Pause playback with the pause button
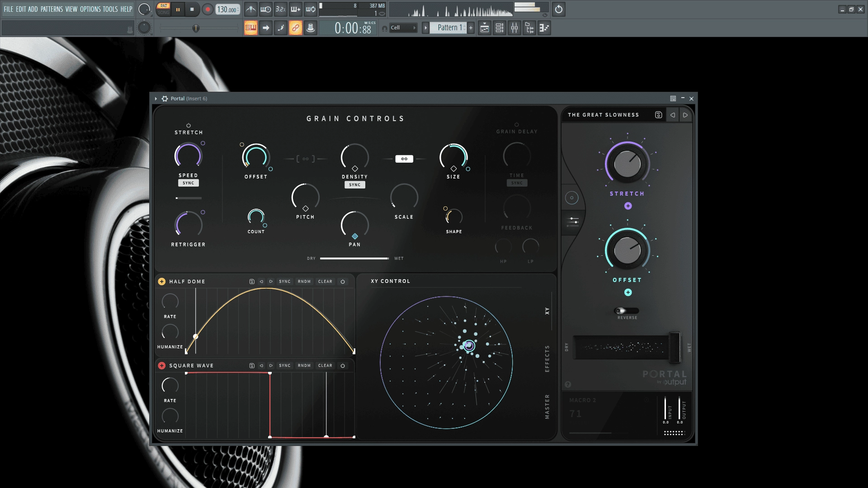The height and width of the screenshot is (488, 868). click(178, 9)
